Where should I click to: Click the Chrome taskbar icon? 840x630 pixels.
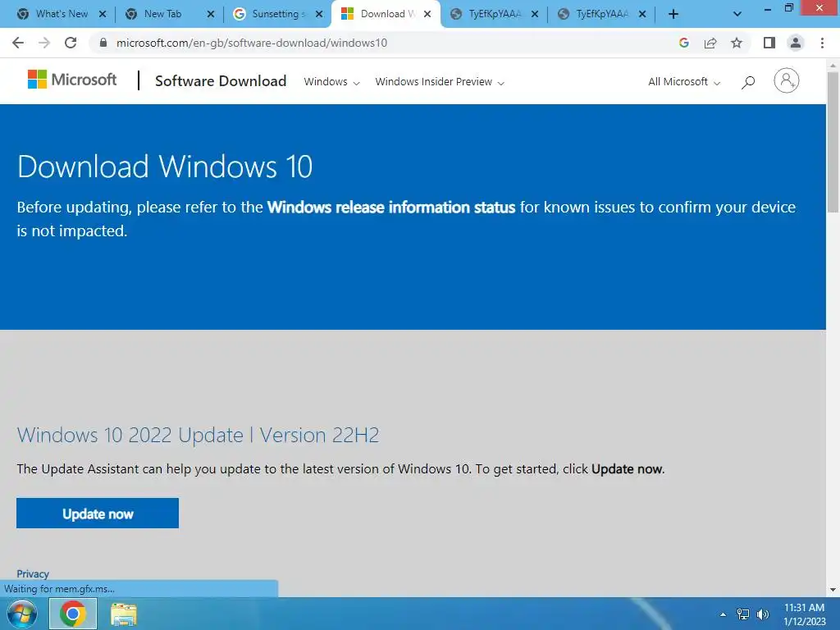click(x=73, y=614)
